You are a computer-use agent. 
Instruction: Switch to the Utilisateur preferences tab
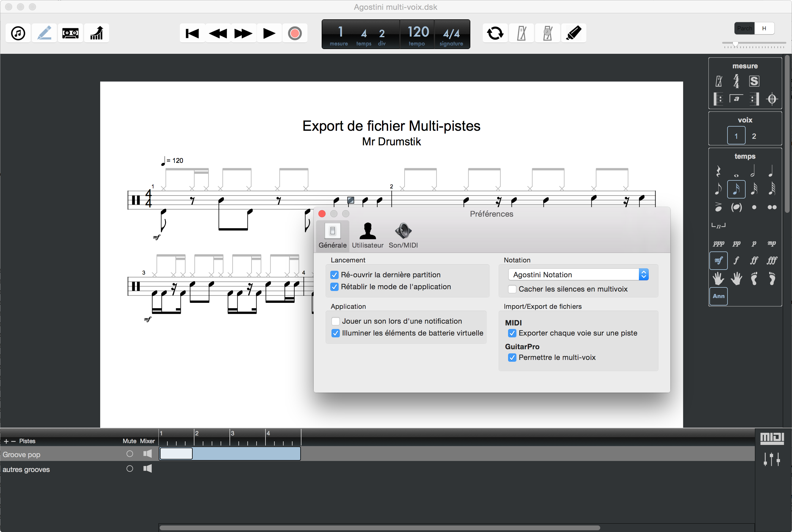click(367, 235)
